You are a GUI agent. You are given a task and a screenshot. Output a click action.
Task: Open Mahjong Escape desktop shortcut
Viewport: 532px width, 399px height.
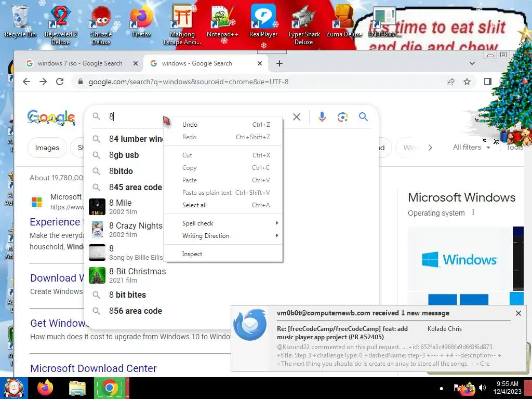tap(182, 25)
